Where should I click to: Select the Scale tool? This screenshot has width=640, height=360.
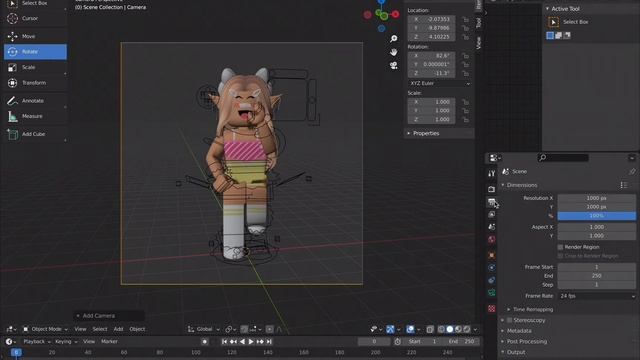tap(35, 67)
